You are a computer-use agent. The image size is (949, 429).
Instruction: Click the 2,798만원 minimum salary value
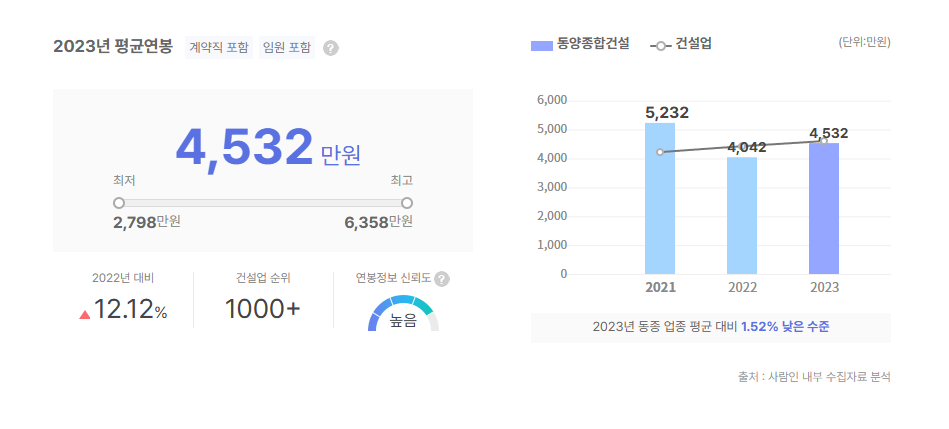tap(146, 222)
